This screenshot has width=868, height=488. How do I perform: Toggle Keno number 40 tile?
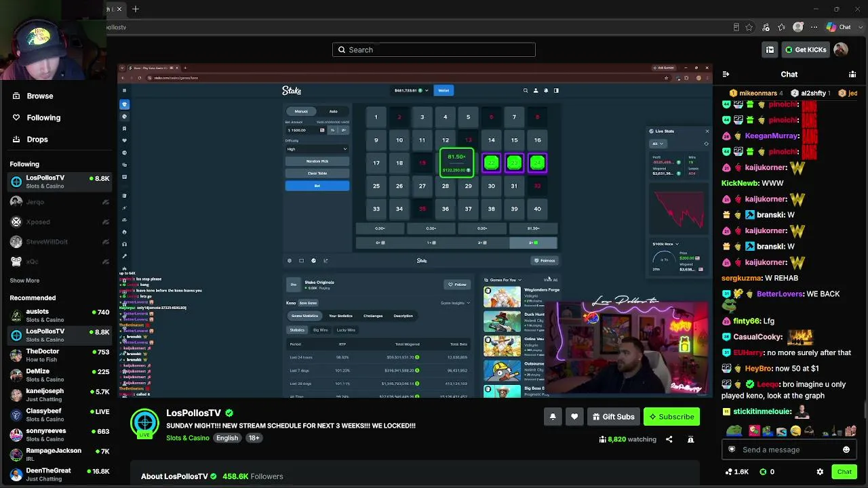click(537, 209)
